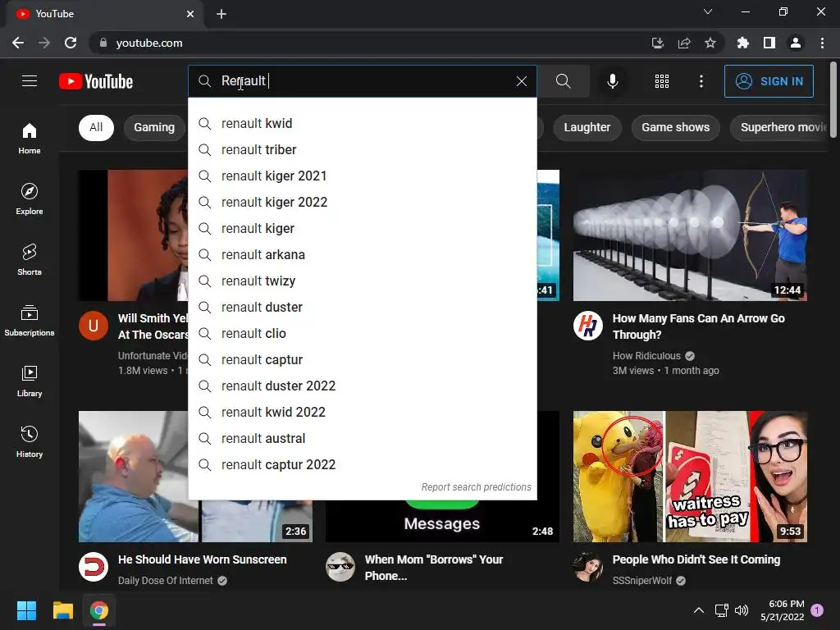This screenshot has width=840, height=630.
Task: Open History in the sidebar
Action: (x=30, y=442)
